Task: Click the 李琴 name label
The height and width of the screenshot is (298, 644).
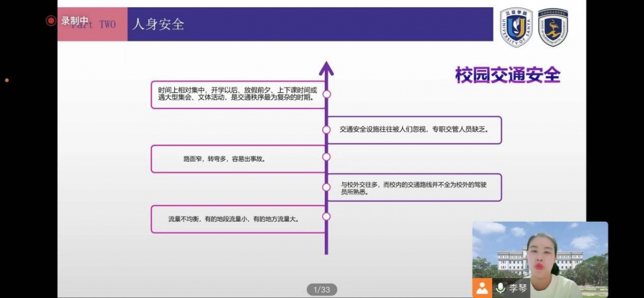Action: tap(518, 289)
